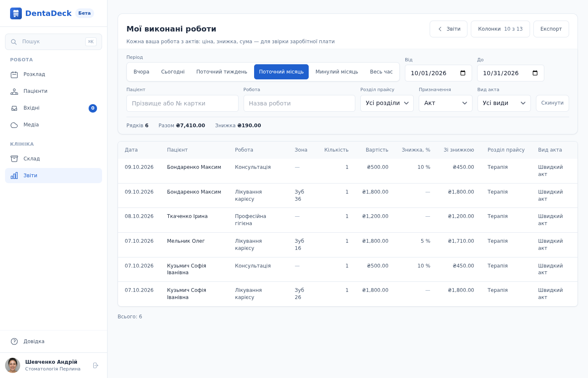Select period Вчора
588x378 pixels.
pos(142,72)
